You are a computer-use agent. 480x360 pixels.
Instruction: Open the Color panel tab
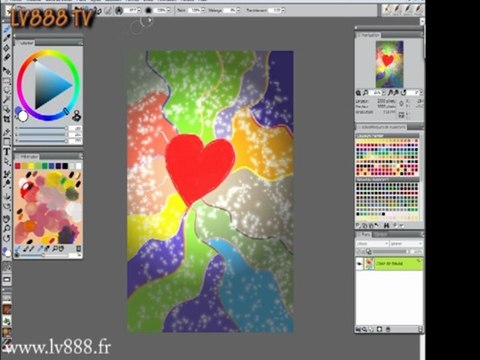coord(25,43)
